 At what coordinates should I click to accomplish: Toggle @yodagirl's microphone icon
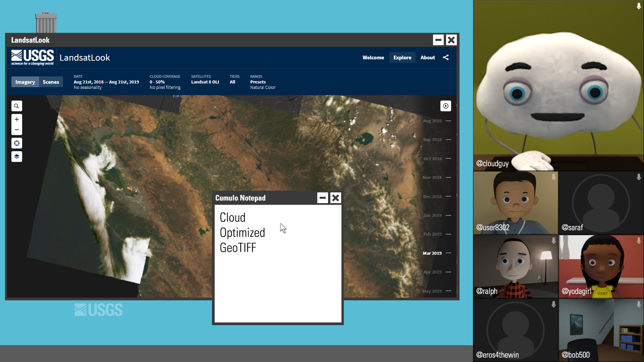coord(639,240)
